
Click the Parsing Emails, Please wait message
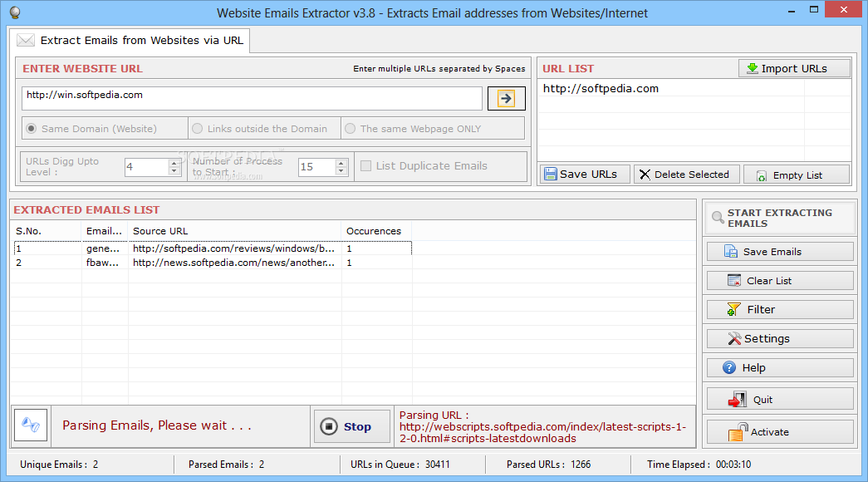(157, 425)
